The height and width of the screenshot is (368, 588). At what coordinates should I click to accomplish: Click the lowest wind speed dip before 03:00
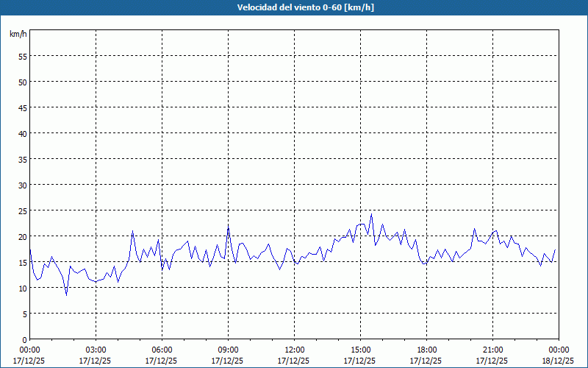[66, 295]
